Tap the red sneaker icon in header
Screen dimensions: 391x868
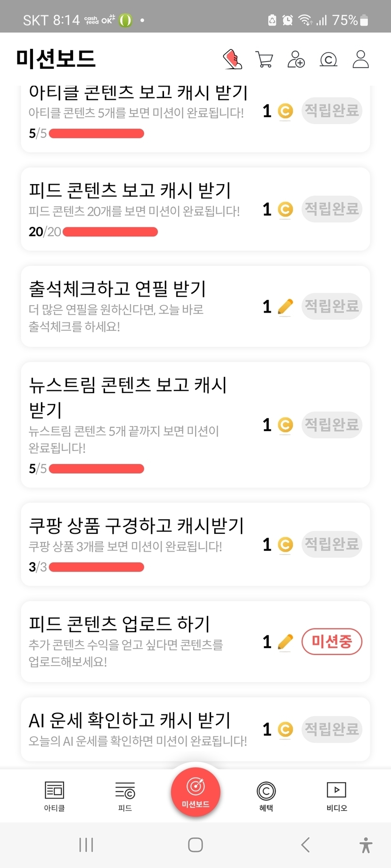point(232,60)
